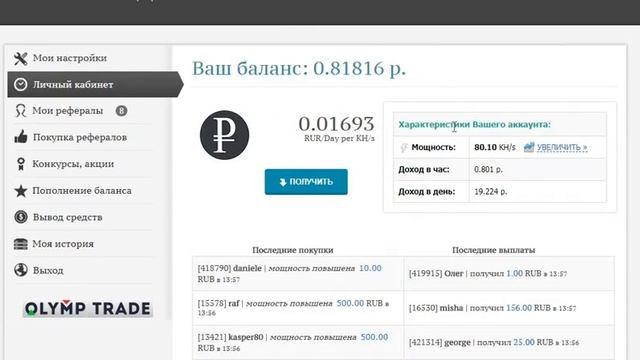
Task: Click the referral count badge showing 8
Action: point(121,111)
